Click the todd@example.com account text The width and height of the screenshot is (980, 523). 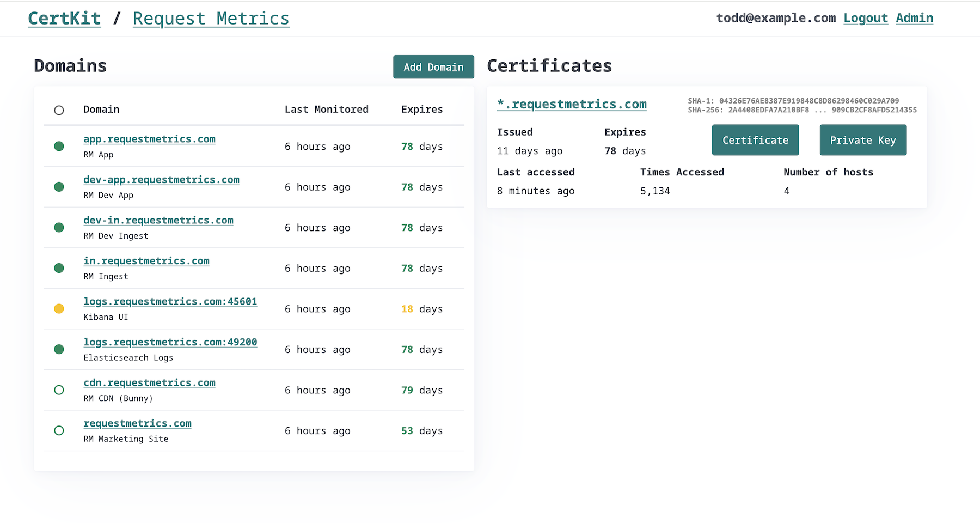pyautogui.click(x=776, y=18)
